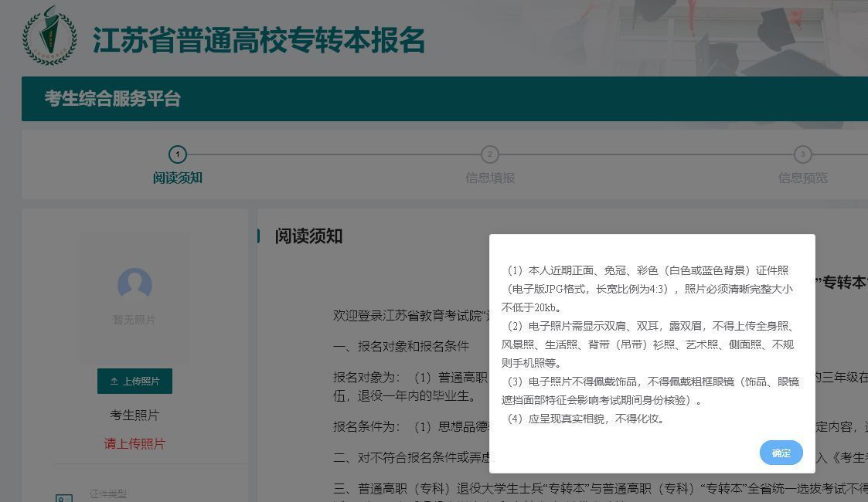Click the blank avatar placeholder icon
This screenshot has height=502, width=868.
click(x=134, y=285)
